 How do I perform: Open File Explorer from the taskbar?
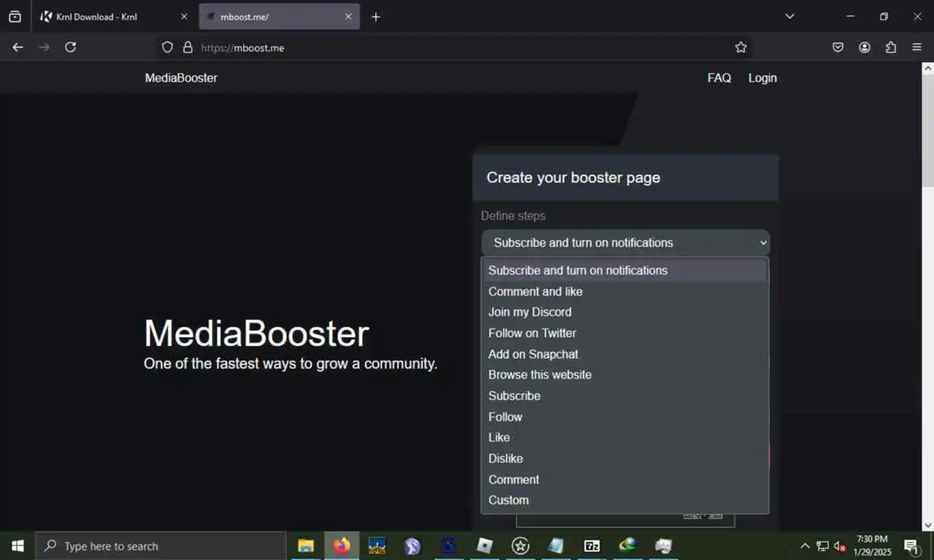click(306, 546)
